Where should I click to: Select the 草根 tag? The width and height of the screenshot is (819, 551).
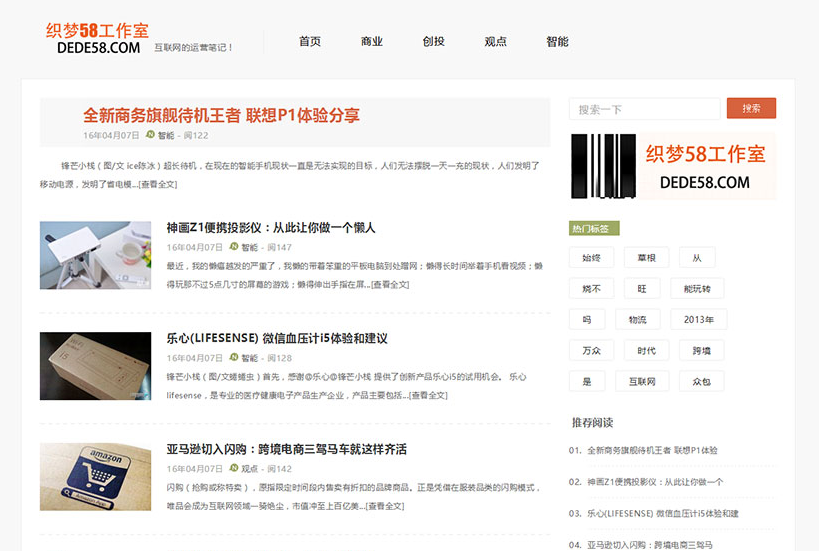click(647, 257)
